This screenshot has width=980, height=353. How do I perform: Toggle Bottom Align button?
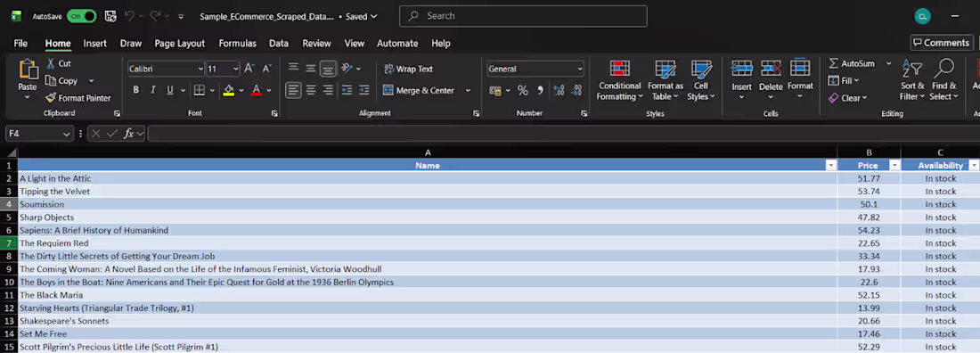tap(328, 69)
